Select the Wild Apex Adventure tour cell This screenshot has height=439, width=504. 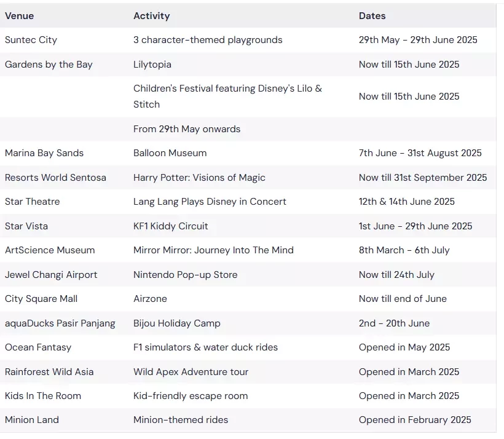(191, 372)
